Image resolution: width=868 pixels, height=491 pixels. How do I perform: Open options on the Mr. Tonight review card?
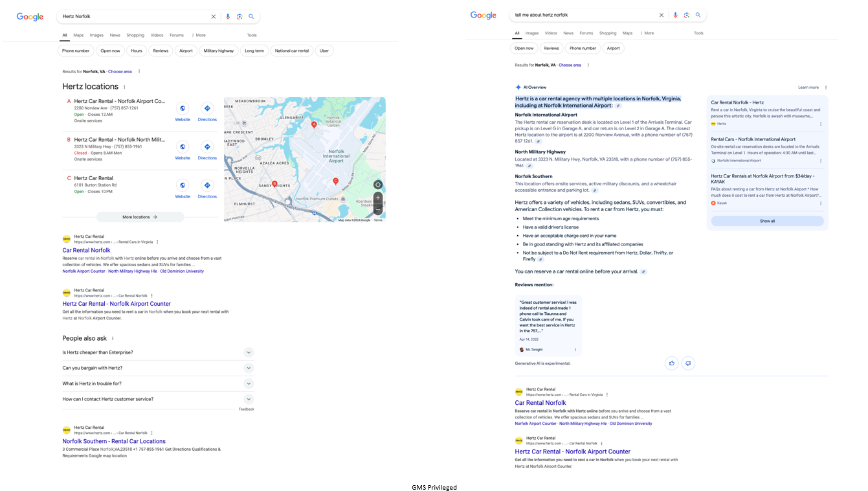[x=575, y=350]
